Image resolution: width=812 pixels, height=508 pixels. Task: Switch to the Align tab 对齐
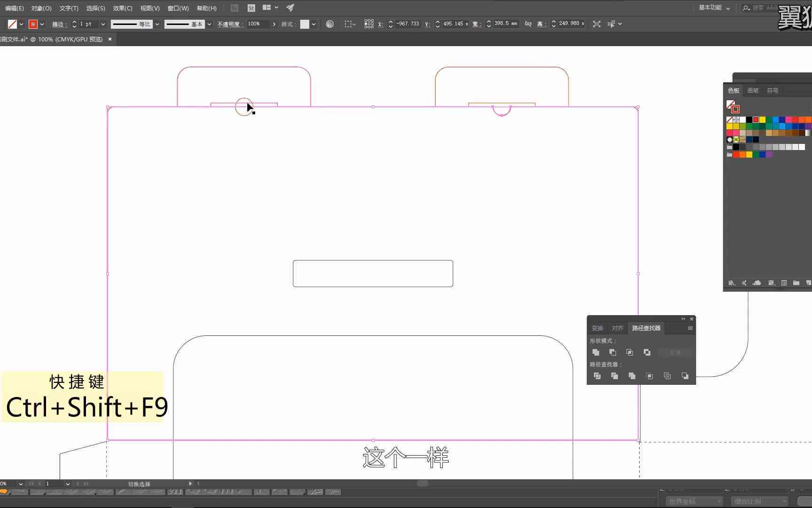coord(617,328)
